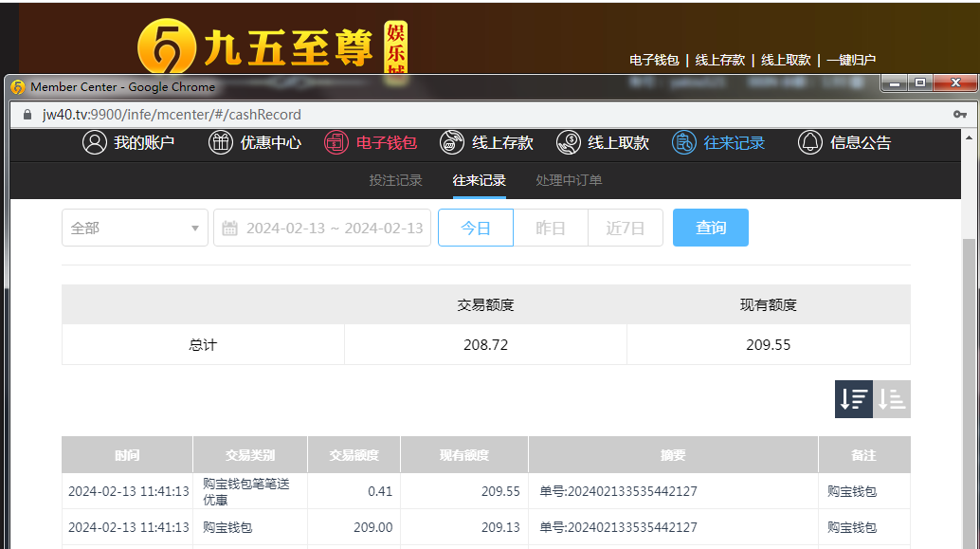Click the browser address bar URL
The width and height of the screenshot is (980, 549).
172,115
